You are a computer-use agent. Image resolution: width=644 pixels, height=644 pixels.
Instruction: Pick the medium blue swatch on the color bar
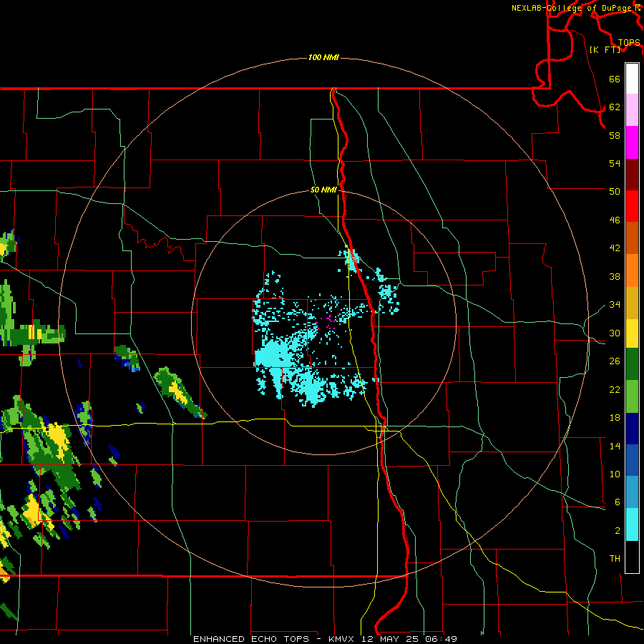pos(632,460)
